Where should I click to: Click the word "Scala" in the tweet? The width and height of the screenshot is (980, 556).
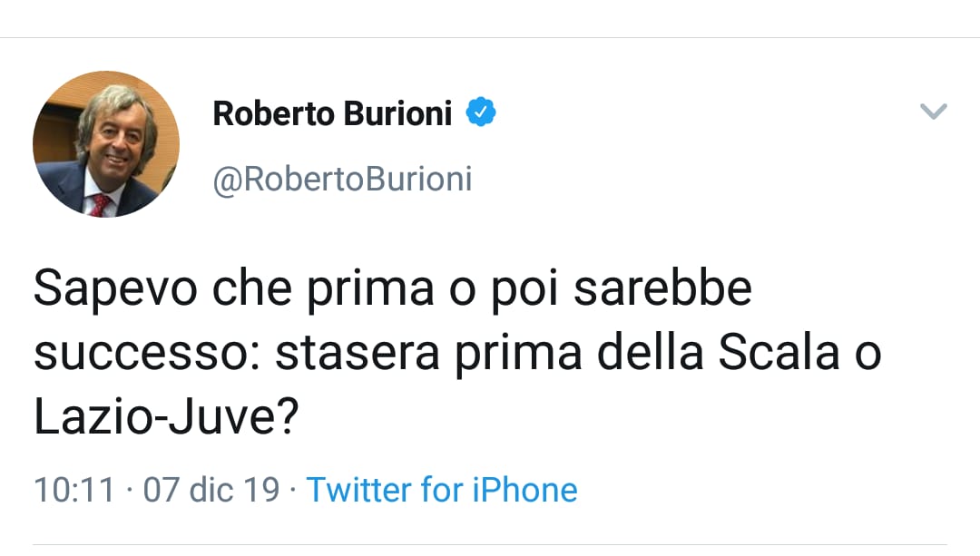(779, 354)
